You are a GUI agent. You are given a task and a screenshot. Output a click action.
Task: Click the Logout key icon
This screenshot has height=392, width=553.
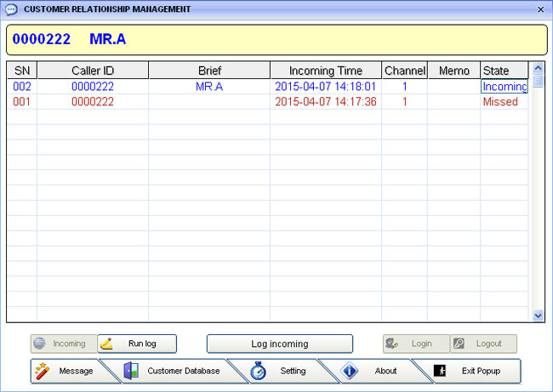coord(459,344)
